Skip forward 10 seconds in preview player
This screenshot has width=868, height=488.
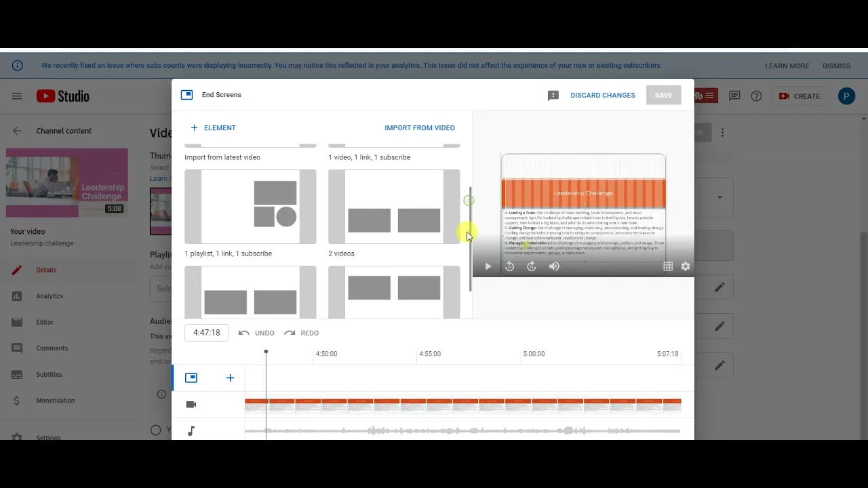[532, 266]
